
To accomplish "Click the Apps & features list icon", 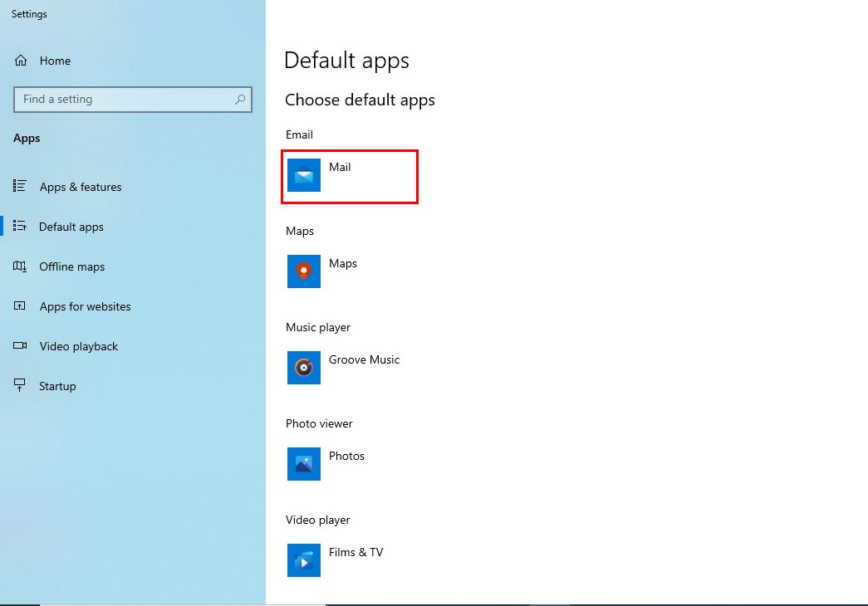I will (x=20, y=186).
